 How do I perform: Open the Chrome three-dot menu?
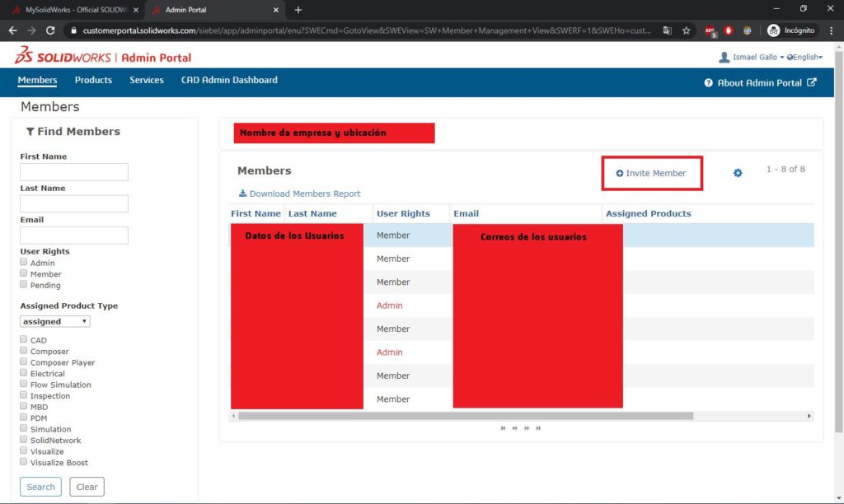pos(832,30)
